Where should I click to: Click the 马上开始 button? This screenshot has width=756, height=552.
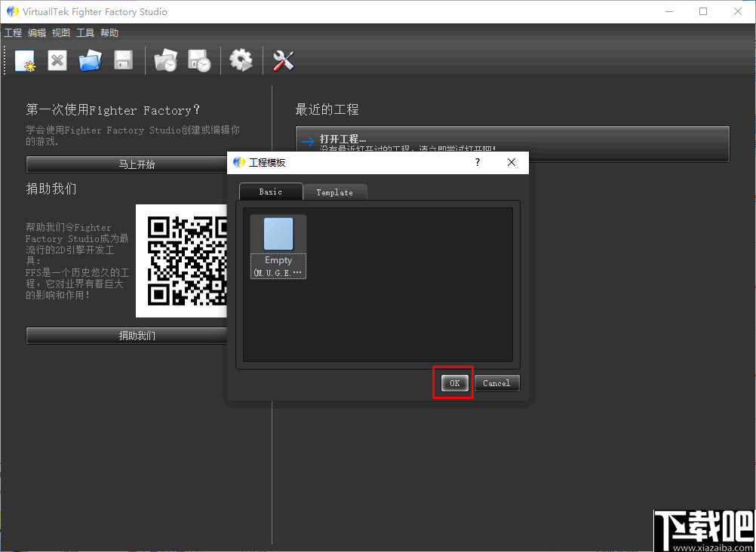127,164
